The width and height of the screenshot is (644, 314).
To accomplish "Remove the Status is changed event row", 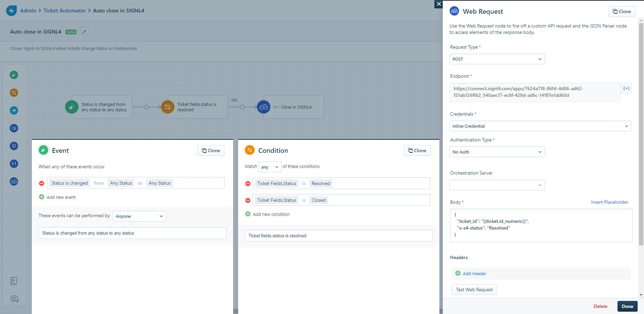I will coord(42,183).
